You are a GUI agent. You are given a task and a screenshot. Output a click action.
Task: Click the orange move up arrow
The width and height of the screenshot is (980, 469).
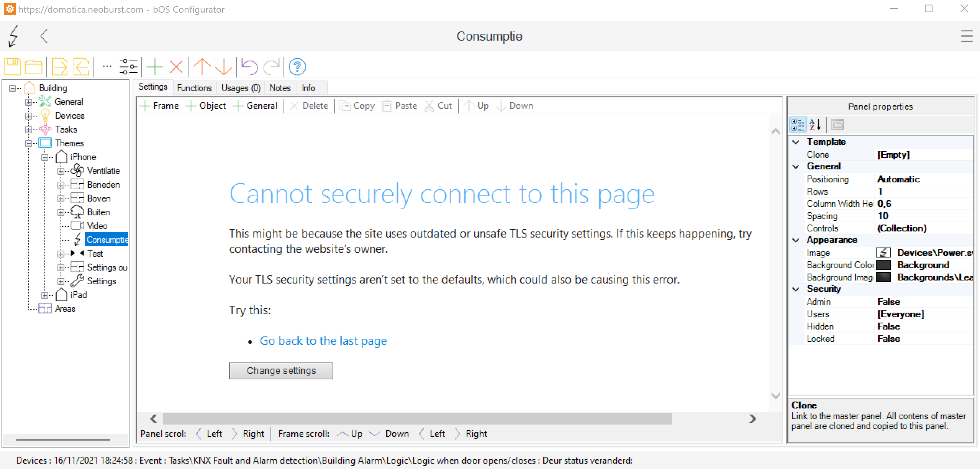coord(202,67)
